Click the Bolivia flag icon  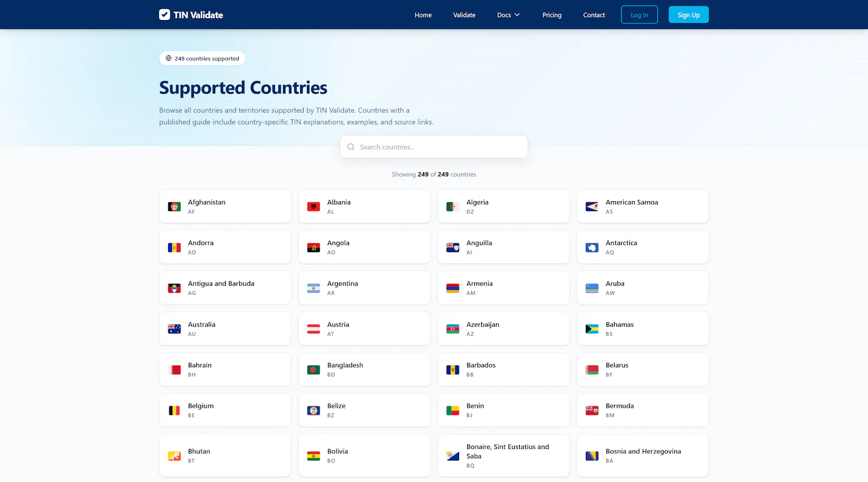[314, 456]
